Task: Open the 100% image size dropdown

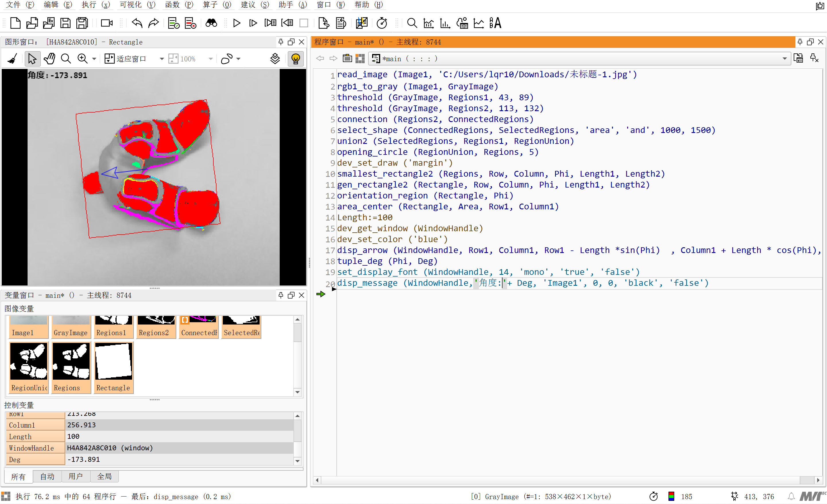Action: tap(211, 59)
